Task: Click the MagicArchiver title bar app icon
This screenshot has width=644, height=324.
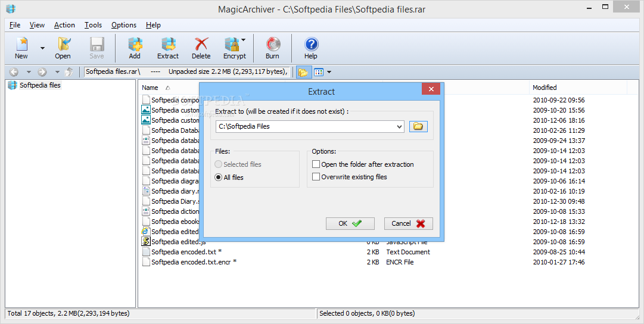Action: [10, 8]
